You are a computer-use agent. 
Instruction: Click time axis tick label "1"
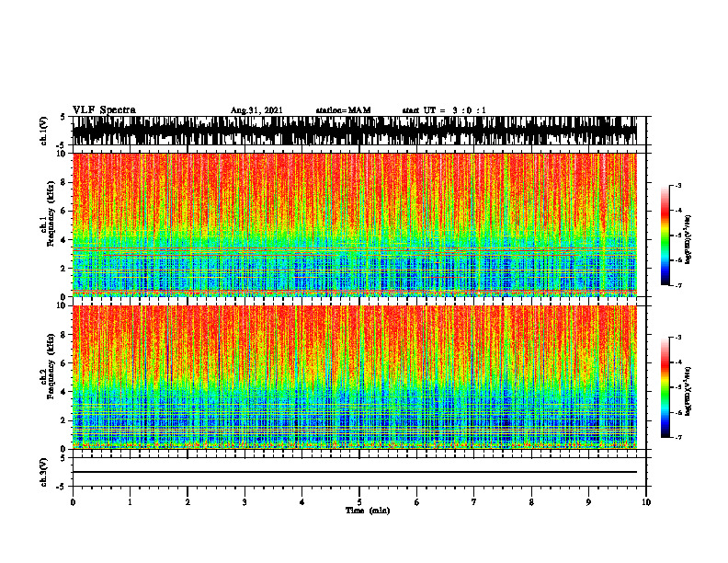131,502
